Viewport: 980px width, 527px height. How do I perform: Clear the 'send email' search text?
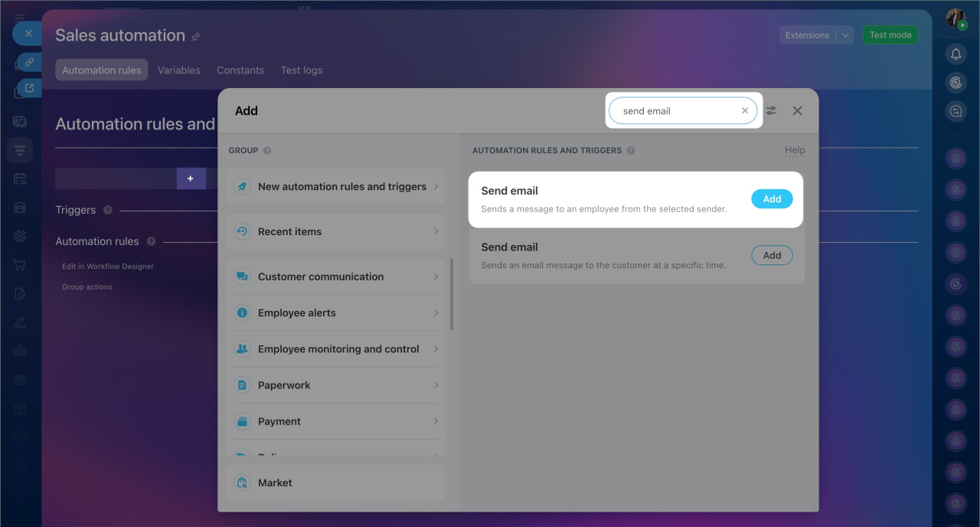point(745,111)
